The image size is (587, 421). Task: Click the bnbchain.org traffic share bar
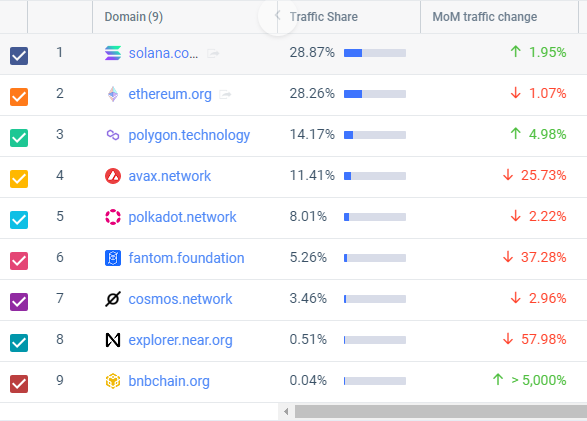[x=375, y=381]
